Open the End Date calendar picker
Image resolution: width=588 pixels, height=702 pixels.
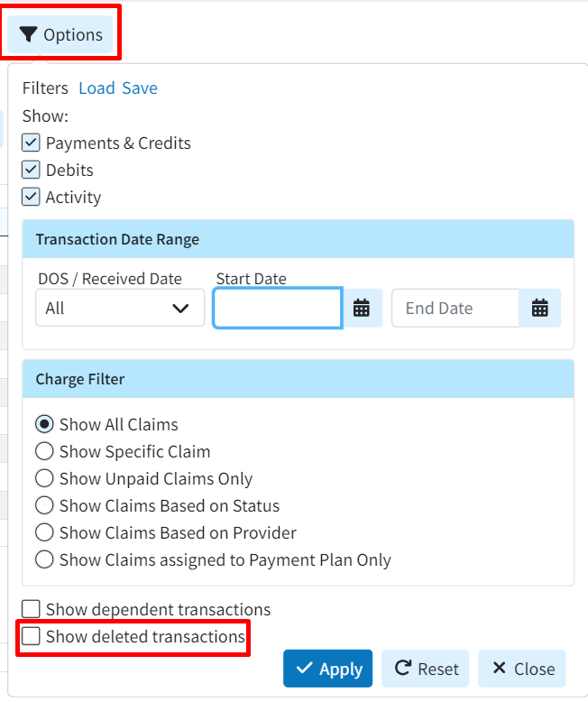(540, 309)
